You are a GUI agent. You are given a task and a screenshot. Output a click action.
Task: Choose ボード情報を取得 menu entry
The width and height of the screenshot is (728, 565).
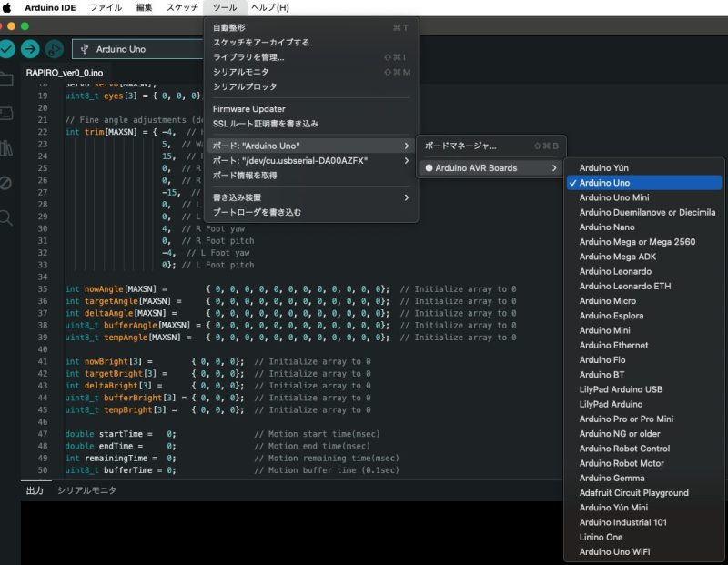click(312, 176)
